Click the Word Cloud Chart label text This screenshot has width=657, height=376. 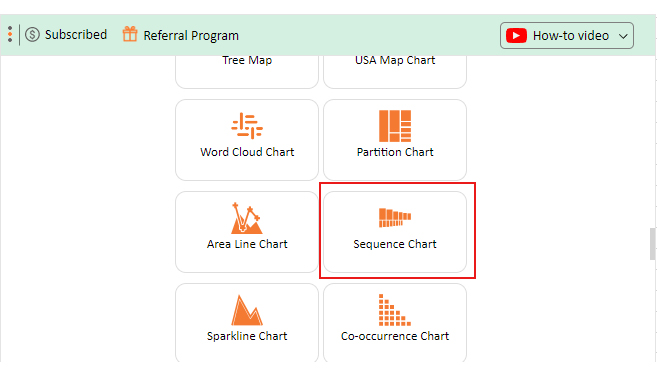[247, 152]
